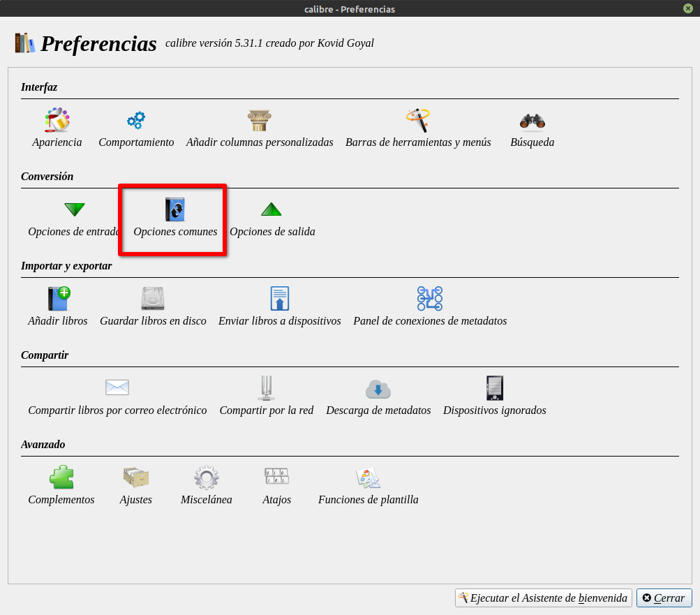Open Compartir por la red server icon
700x615 pixels.
pyautogui.click(x=267, y=387)
